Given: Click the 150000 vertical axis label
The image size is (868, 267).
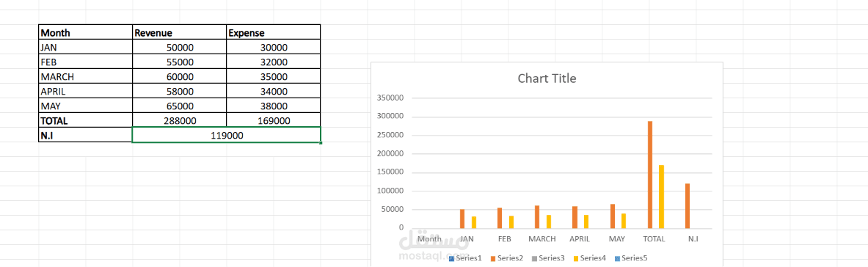Looking at the screenshot, I should coord(390,172).
